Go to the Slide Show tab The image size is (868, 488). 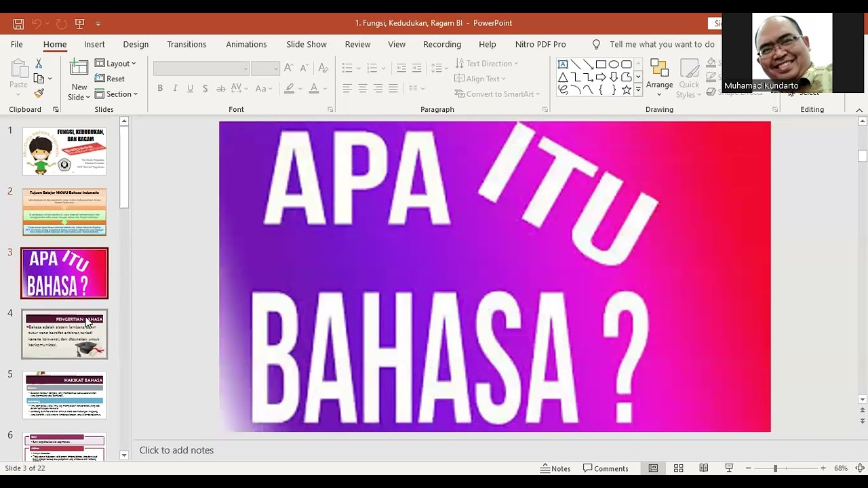pyautogui.click(x=307, y=44)
